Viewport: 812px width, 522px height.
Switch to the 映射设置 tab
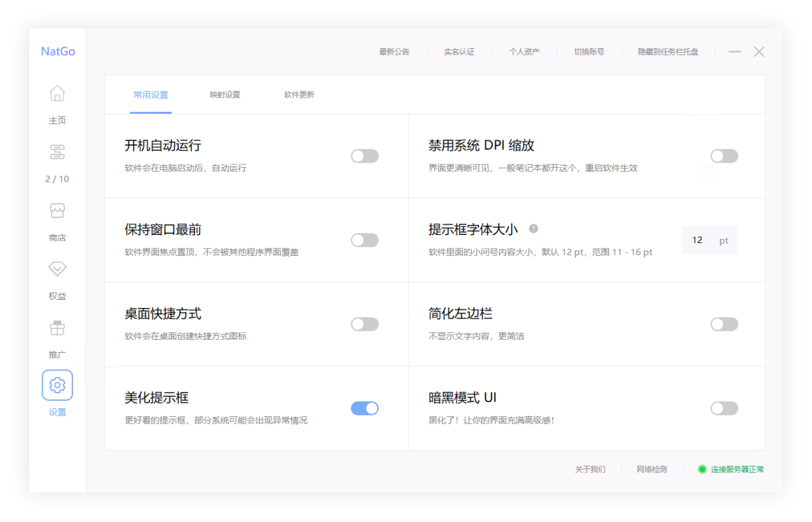[225, 95]
